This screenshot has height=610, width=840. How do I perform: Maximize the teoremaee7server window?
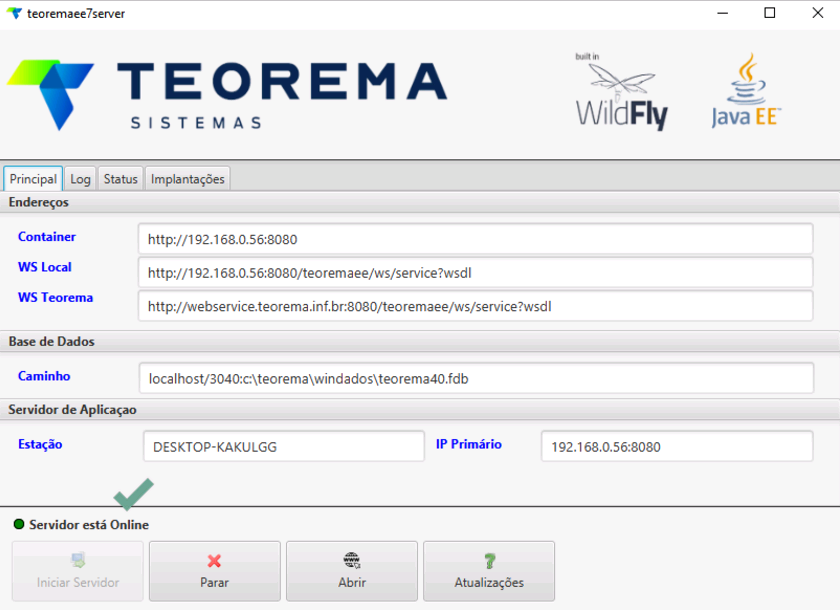[x=770, y=13]
